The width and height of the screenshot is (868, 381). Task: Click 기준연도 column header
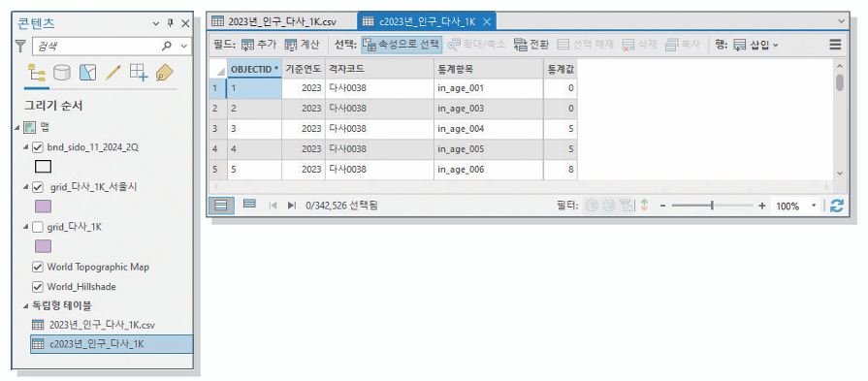coord(304,69)
